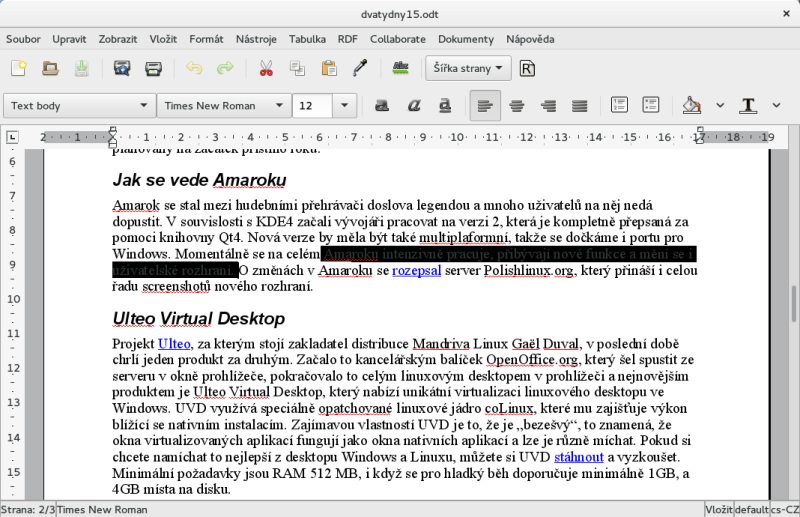The width and height of the screenshot is (800, 517).
Task: Follow the rozepsal hyperlink
Action: pyautogui.click(x=419, y=270)
